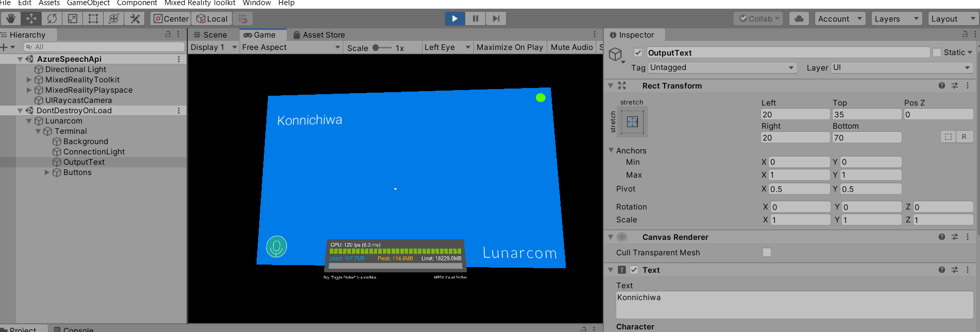This screenshot has height=332, width=980.
Task: Expand MixedRealityToolkit tree node
Action: [x=29, y=80]
